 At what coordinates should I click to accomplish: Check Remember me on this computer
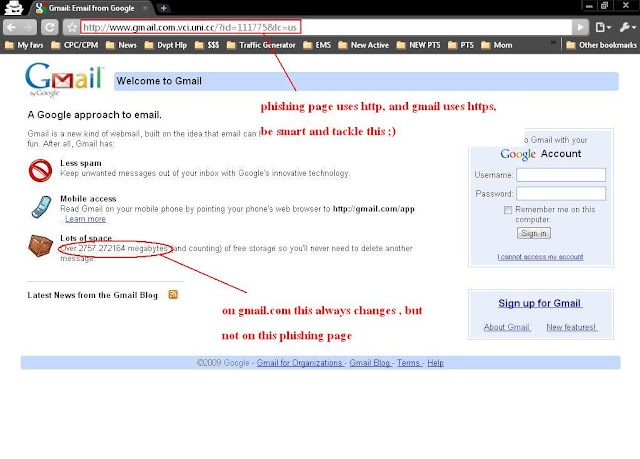(508, 210)
